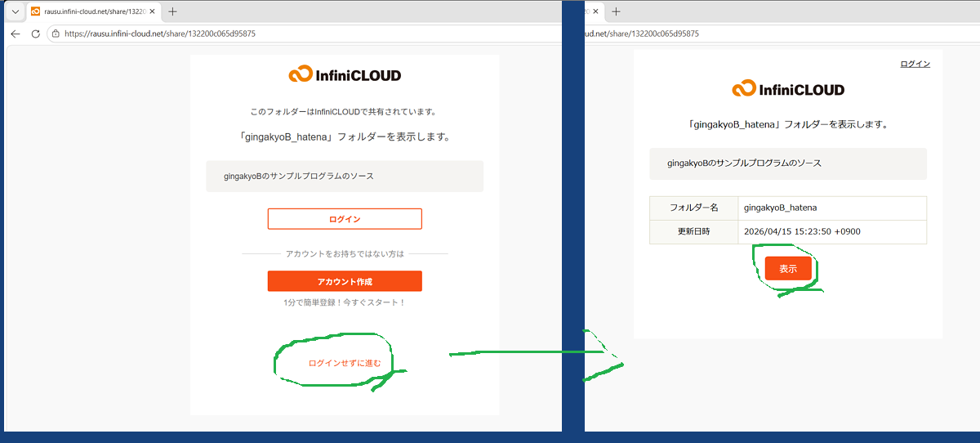Image resolution: width=980 pixels, height=443 pixels.
Task: Go back using the left browser arrow
Action: click(15, 34)
